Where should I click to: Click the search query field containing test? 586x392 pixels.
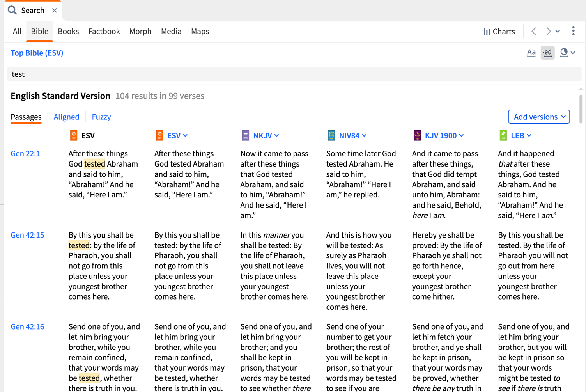pyautogui.click(x=294, y=74)
